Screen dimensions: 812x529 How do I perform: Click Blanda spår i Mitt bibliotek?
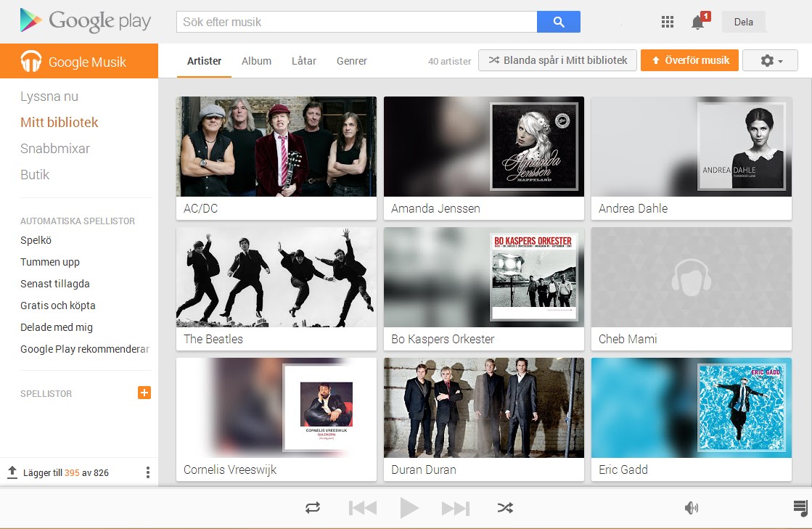[x=557, y=60]
